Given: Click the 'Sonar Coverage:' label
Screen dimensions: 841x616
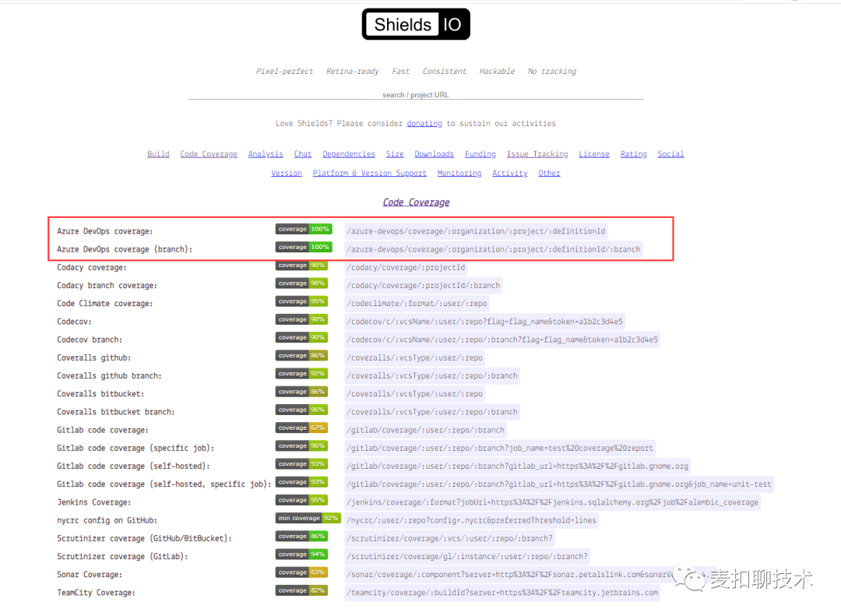Looking at the screenshot, I should pyautogui.click(x=90, y=574).
